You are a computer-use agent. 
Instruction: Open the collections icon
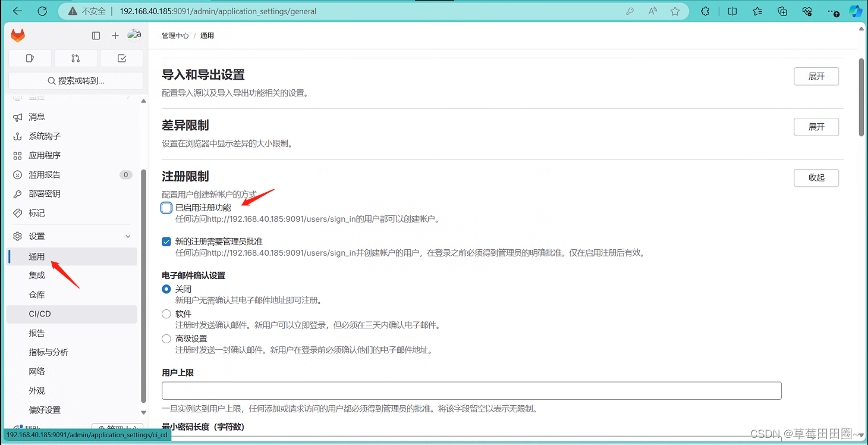782,11
